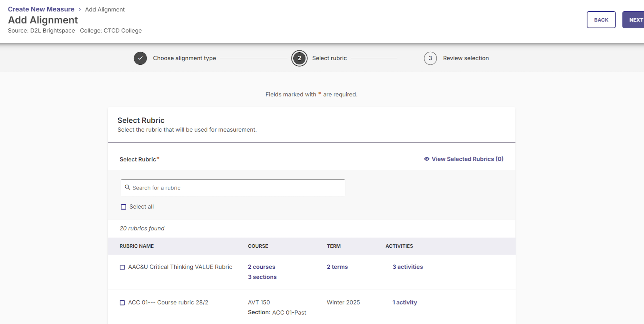Click the Review selection step label
644x324 pixels.
tap(466, 58)
